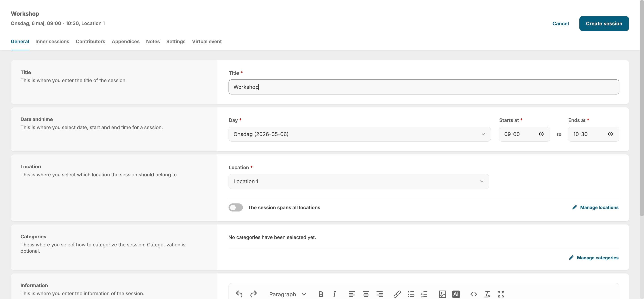Open the Virtual event tab

pos(206,42)
